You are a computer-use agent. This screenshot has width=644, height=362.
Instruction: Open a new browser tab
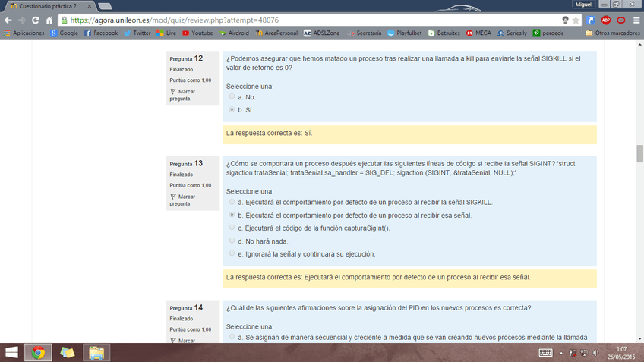tap(105, 6)
